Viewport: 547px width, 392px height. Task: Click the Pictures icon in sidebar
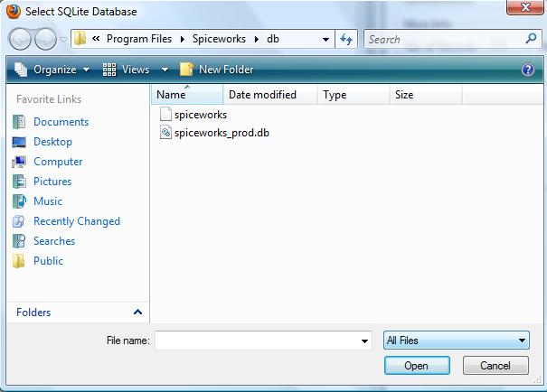19,182
